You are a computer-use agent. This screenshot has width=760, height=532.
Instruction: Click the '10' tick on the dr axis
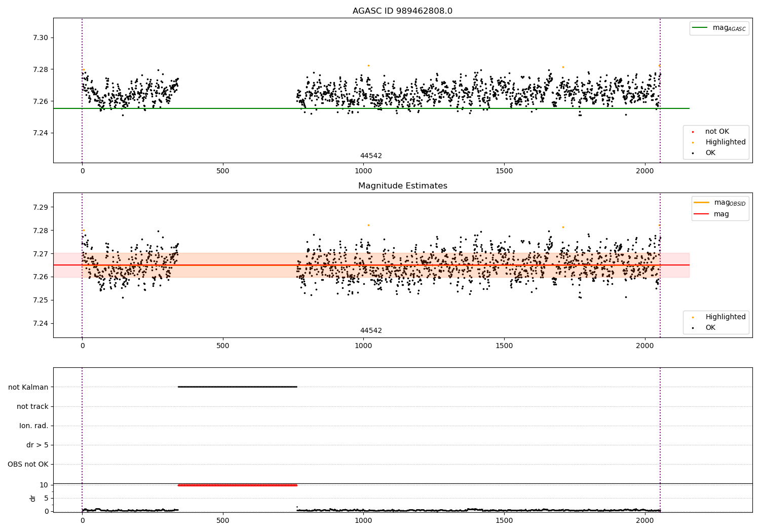(x=44, y=485)
